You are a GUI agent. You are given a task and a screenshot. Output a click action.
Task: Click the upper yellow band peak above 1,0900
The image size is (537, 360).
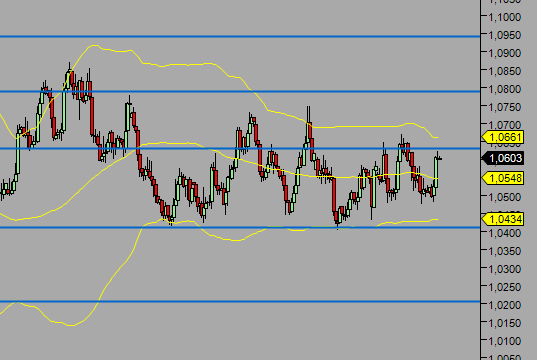pos(93,46)
